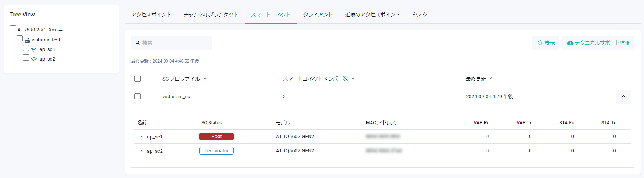Click the cloud icon for テクニカルサポート情報
The image size is (644, 178).
pos(570,43)
